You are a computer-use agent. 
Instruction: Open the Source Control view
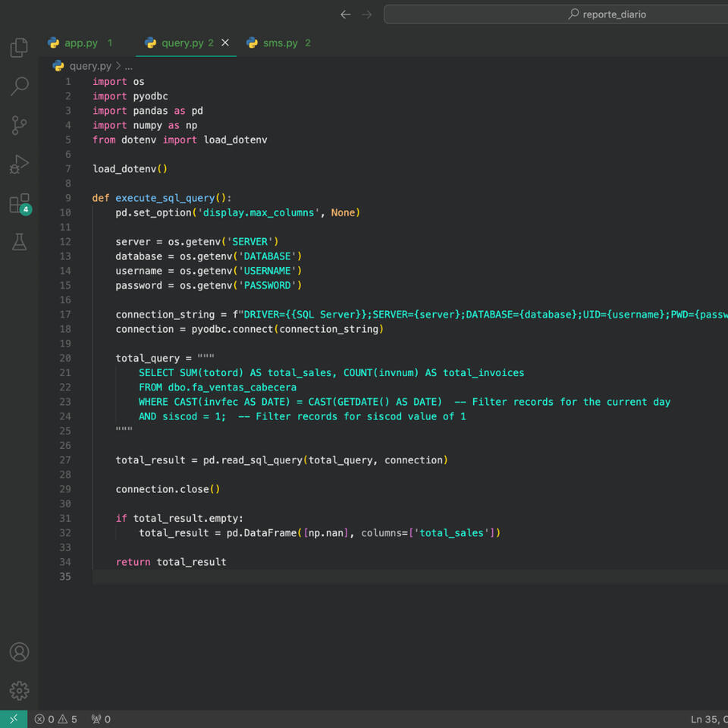[19, 126]
